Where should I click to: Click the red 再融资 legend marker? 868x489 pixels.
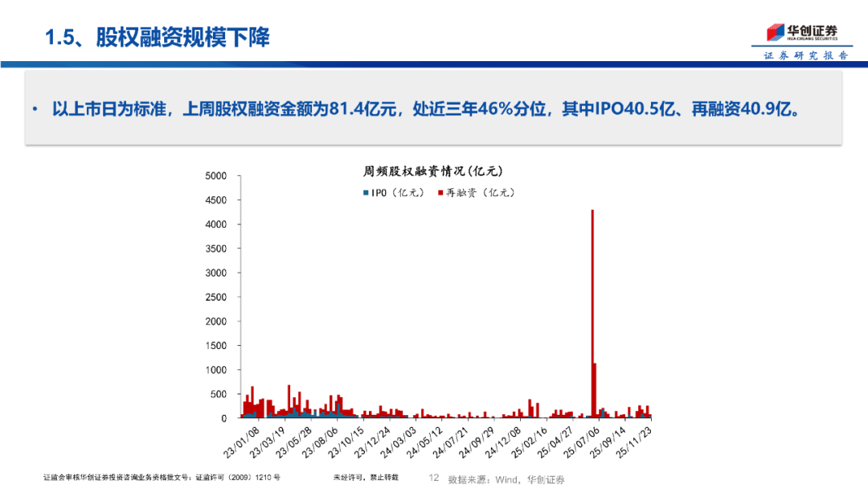pos(440,193)
